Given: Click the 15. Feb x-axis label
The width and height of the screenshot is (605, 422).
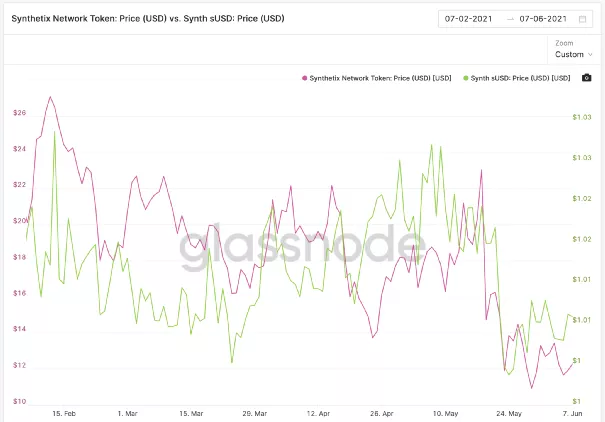Looking at the screenshot, I should (63, 412).
